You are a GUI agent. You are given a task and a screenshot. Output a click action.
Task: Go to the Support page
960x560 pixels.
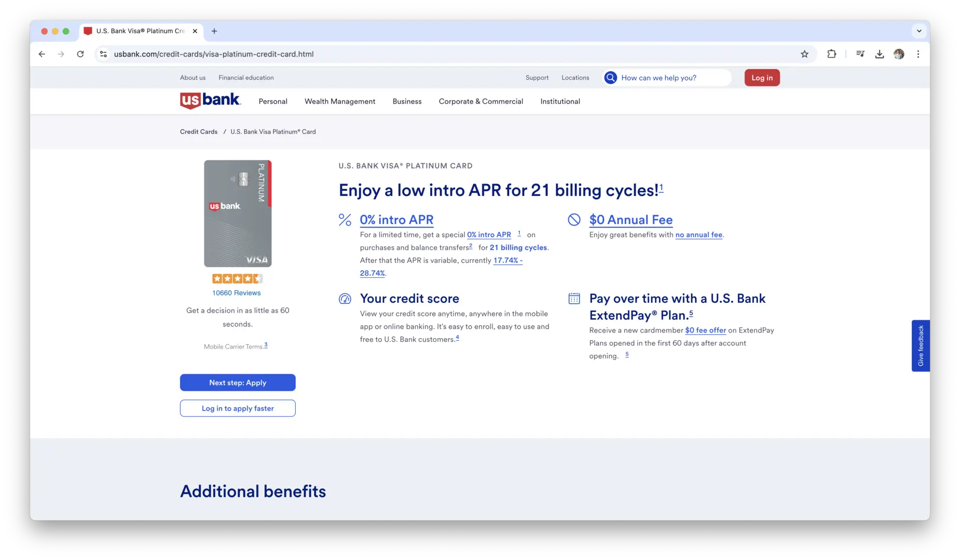[537, 78]
